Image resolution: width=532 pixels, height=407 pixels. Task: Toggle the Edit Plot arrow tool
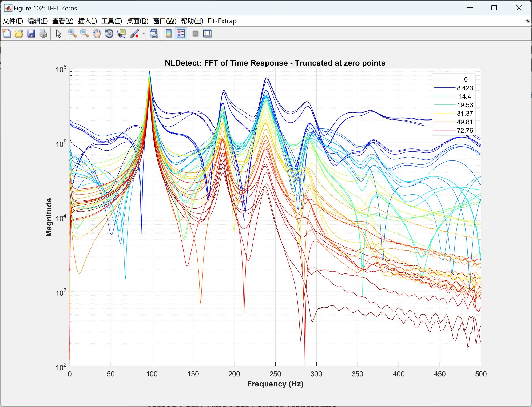pos(58,34)
